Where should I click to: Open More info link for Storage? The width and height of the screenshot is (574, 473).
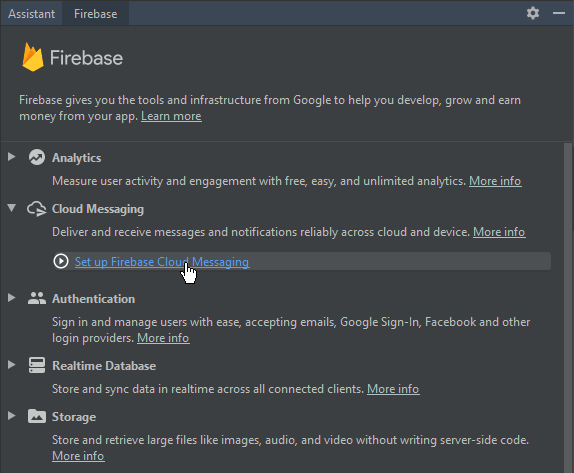78,456
